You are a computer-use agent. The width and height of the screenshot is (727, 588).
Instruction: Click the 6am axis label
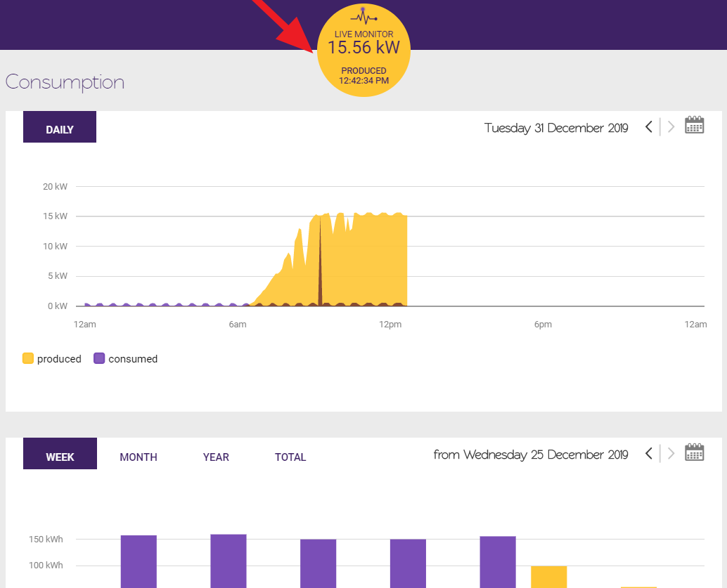click(238, 325)
